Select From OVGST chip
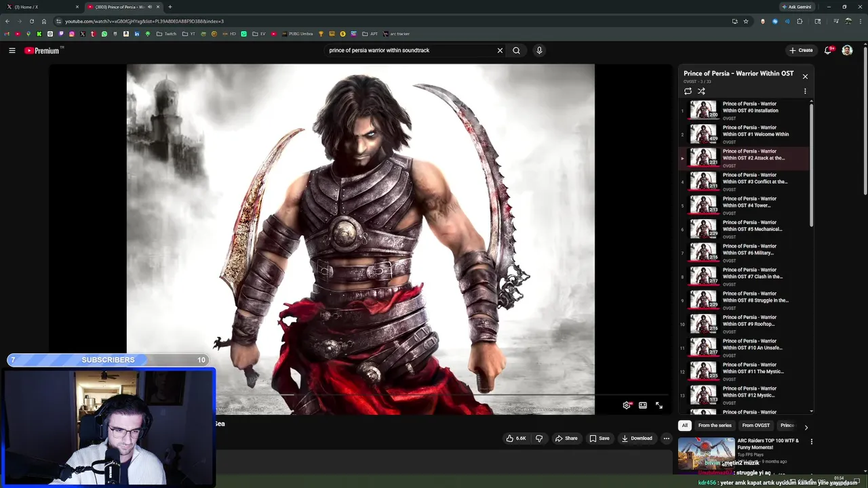Screen dimensions: 868x488 tap(756, 426)
